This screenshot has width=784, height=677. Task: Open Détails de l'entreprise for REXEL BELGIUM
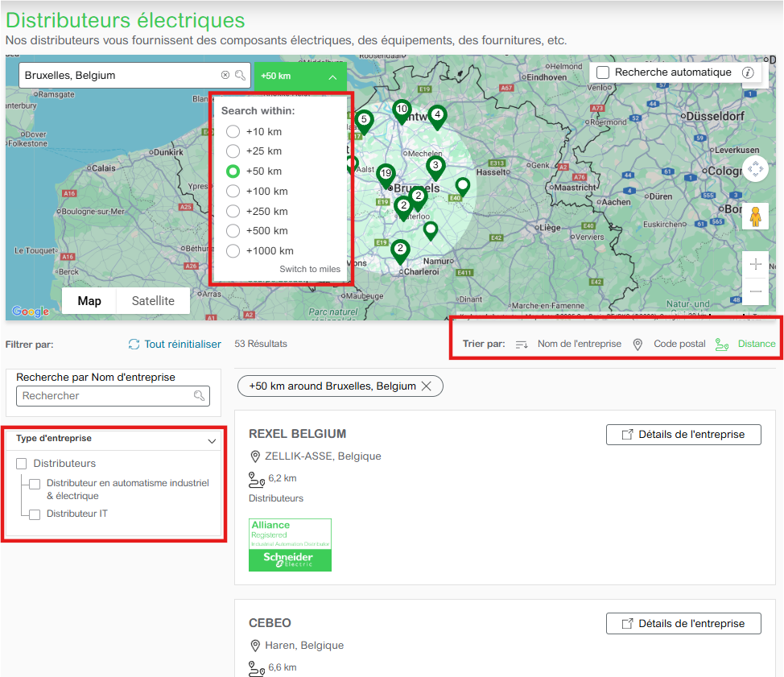coord(683,435)
